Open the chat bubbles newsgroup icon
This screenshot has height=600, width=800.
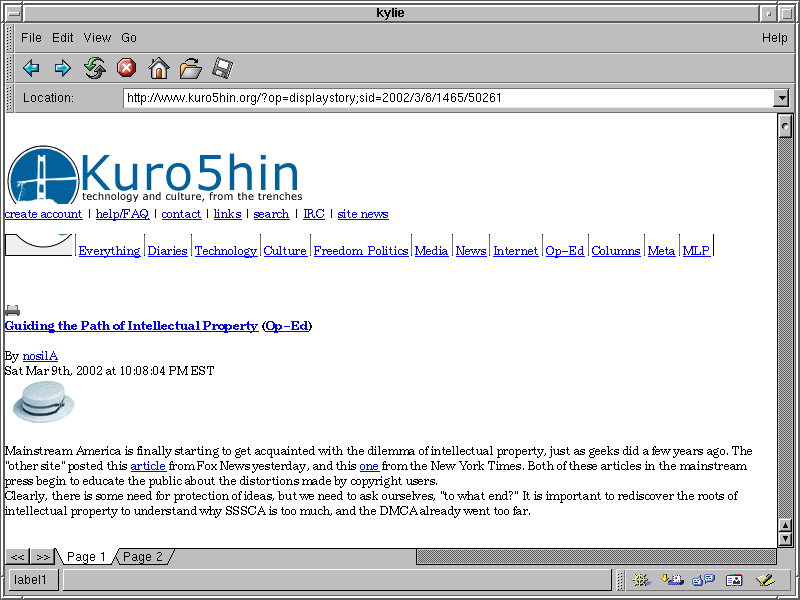pos(703,580)
